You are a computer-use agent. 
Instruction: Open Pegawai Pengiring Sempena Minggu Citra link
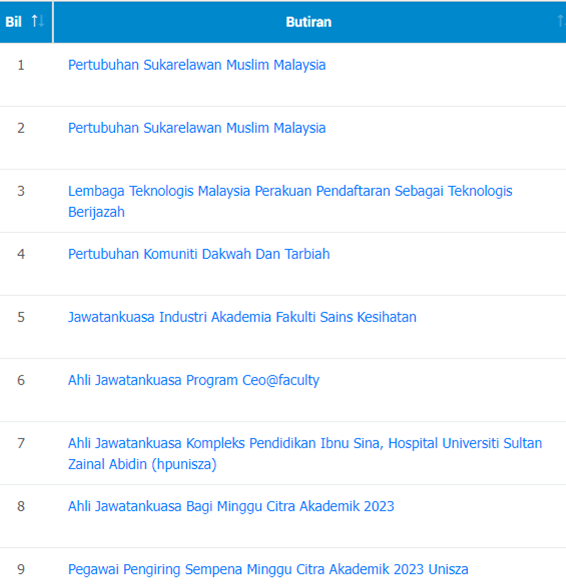[268, 570]
